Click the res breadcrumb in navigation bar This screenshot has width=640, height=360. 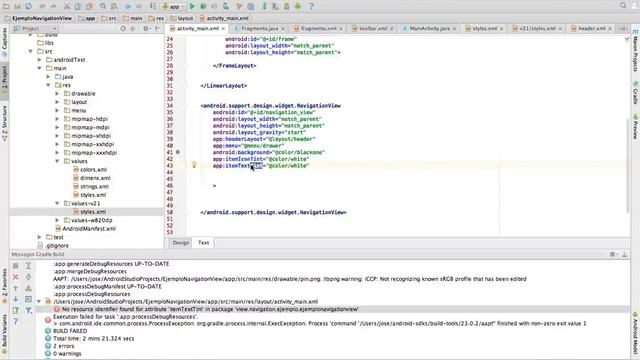[x=156, y=18]
